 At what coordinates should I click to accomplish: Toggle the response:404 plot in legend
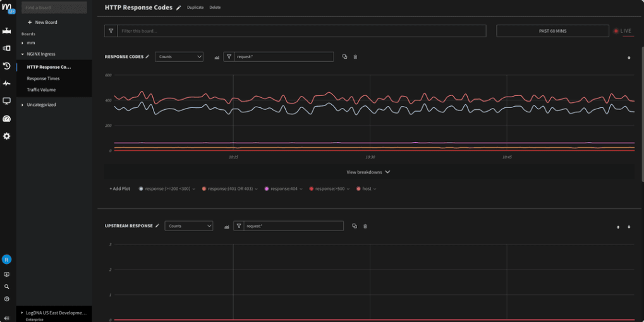click(283, 189)
